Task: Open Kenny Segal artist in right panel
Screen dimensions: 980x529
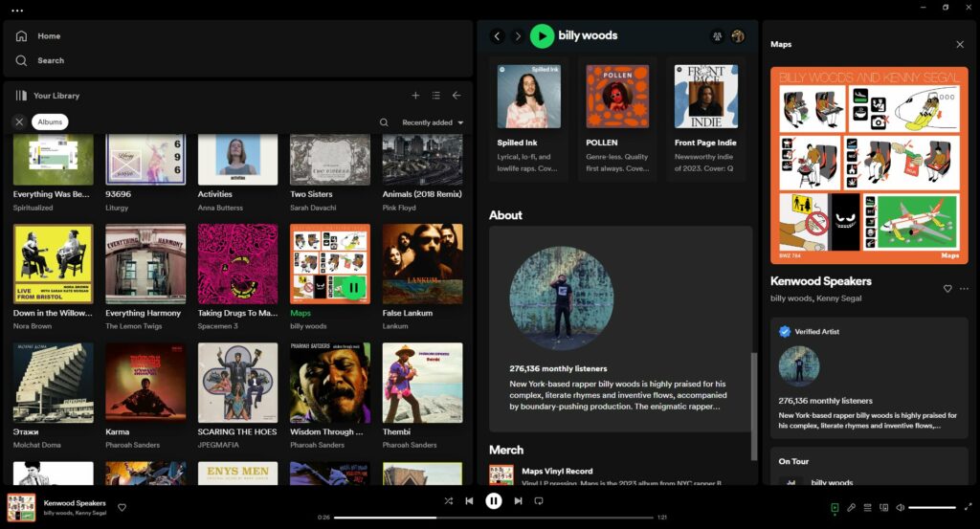Action: pos(838,298)
